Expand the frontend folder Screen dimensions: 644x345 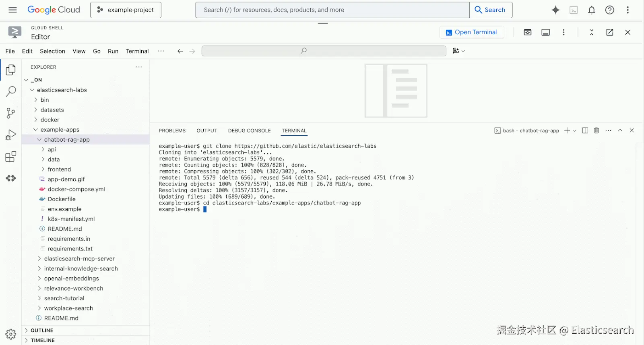click(x=59, y=169)
